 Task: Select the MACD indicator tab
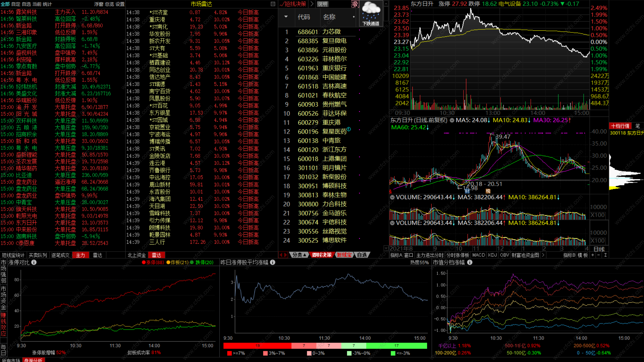coord(478,255)
